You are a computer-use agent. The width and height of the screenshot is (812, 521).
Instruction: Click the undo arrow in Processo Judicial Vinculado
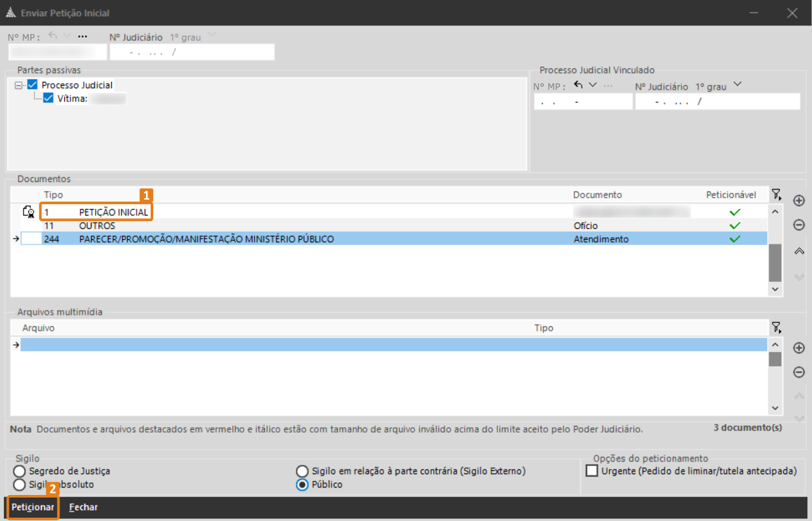click(578, 85)
